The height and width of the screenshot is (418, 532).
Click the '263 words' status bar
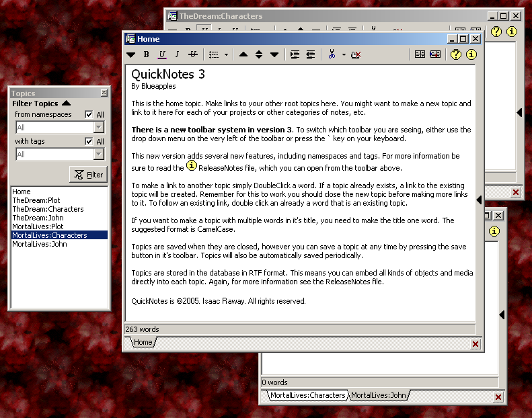(x=300, y=329)
